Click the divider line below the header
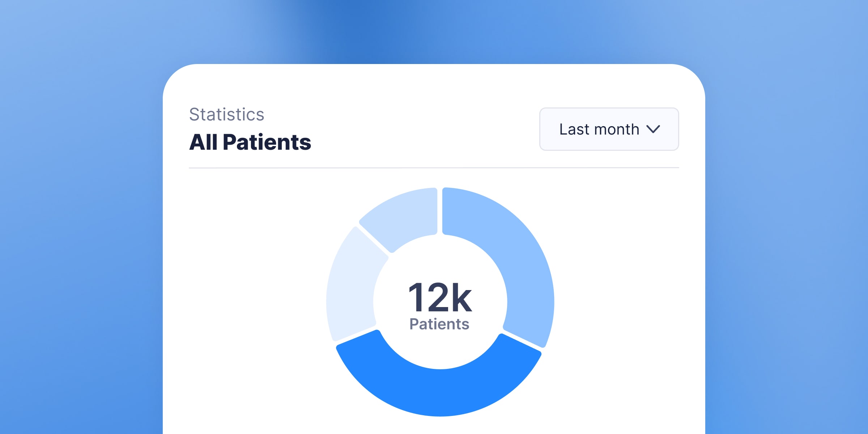868x434 pixels. point(434,168)
